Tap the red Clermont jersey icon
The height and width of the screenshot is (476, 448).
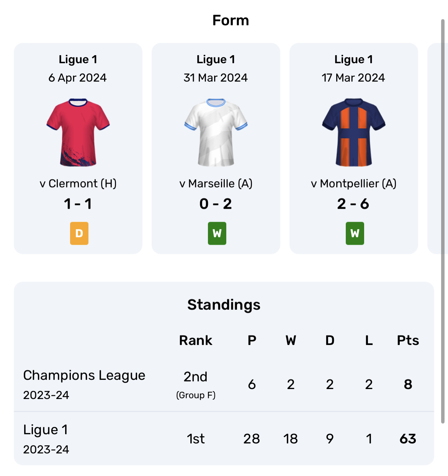coord(78,132)
